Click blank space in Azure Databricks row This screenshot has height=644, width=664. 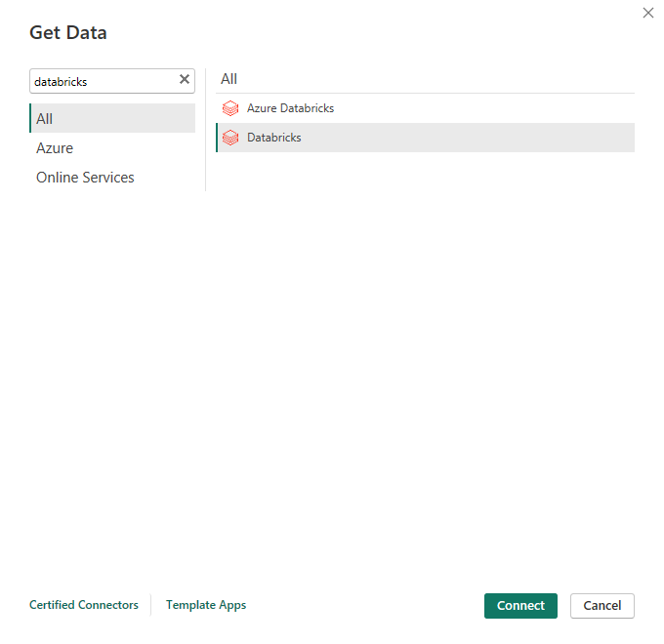[x=469, y=108]
